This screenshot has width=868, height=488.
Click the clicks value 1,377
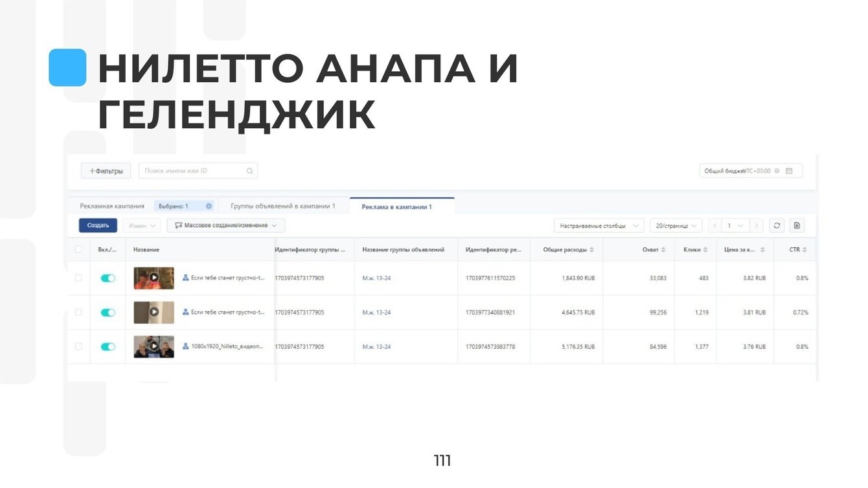702,347
